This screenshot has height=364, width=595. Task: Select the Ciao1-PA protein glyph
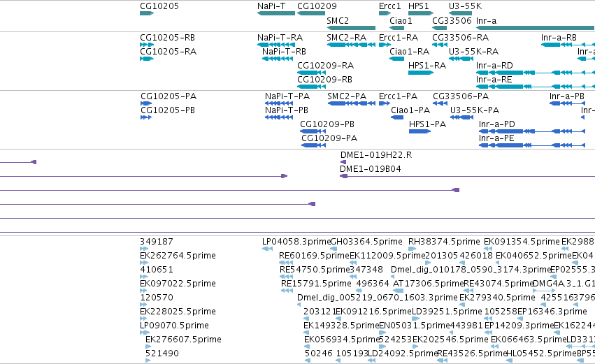[397, 117]
